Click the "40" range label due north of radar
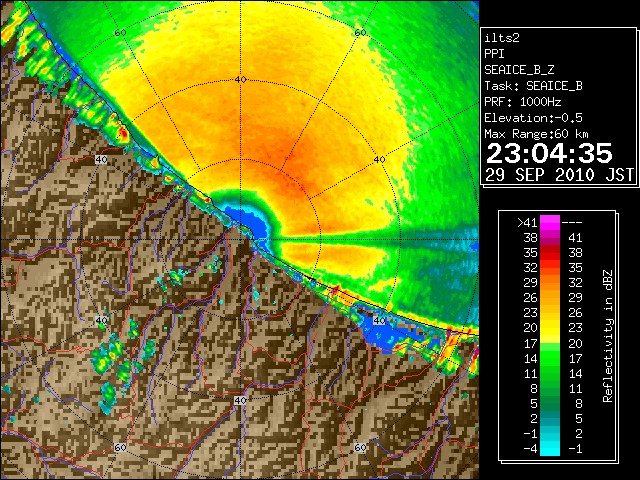640x480 pixels. pyautogui.click(x=240, y=80)
